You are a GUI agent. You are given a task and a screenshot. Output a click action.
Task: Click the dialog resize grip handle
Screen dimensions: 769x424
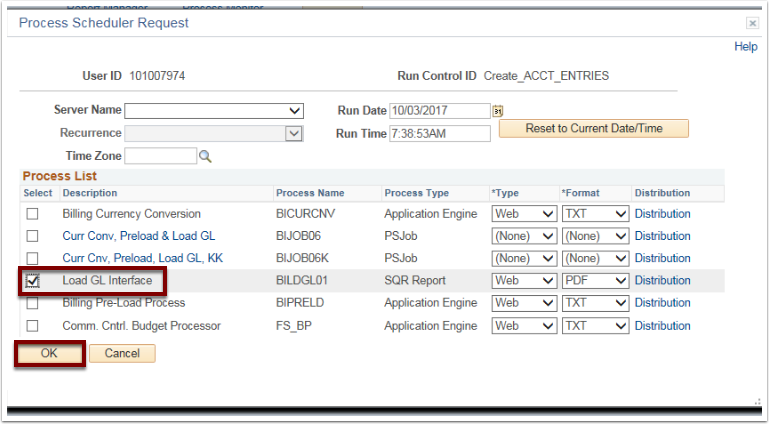click(758, 401)
